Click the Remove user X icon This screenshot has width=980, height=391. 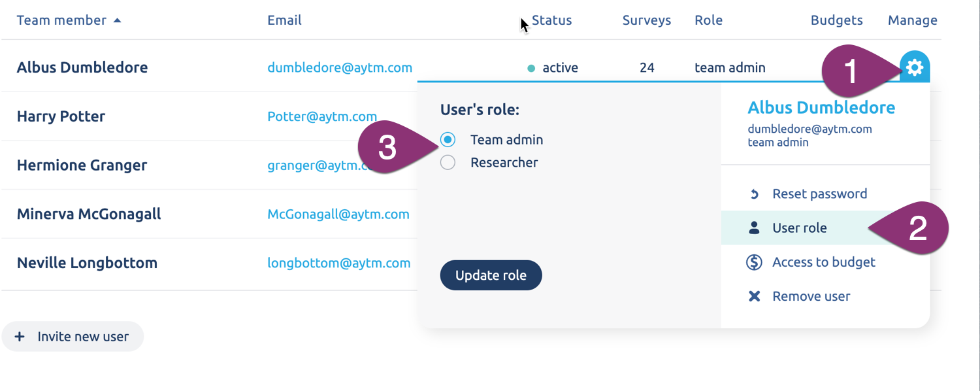tap(754, 296)
